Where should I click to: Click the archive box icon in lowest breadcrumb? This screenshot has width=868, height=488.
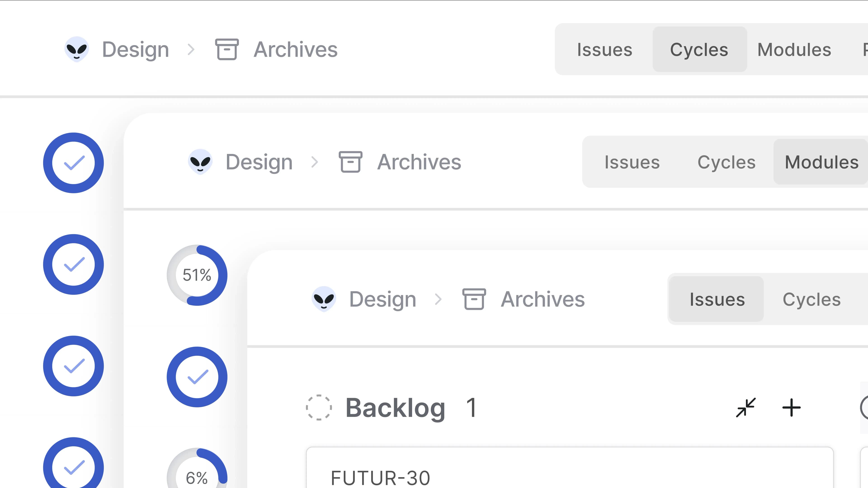pyautogui.click(x=474, y=299)
